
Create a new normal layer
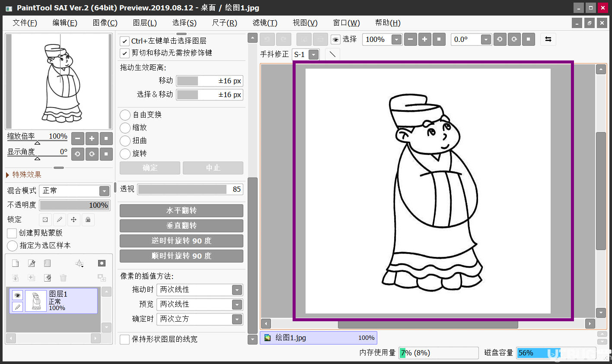[16, 263]
